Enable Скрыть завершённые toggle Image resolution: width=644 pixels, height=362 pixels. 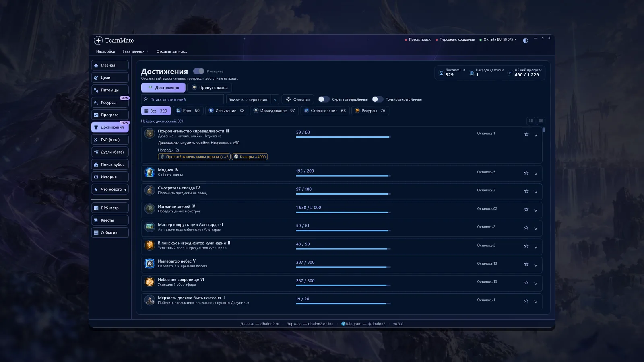pos(324,99)
